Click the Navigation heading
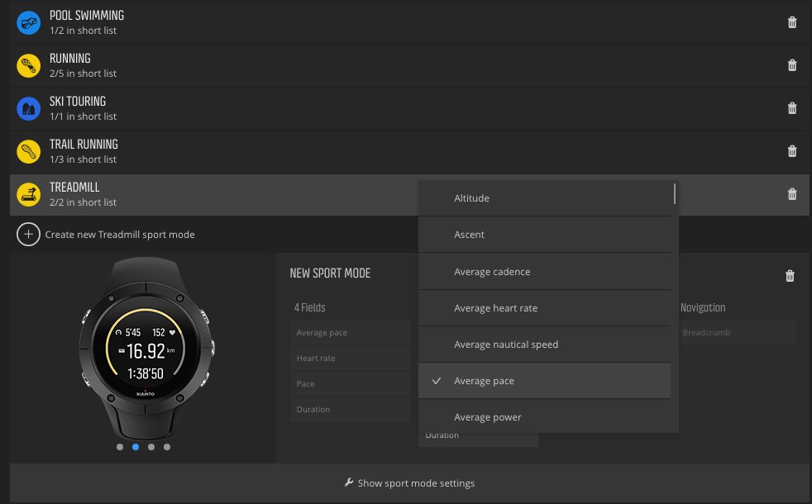Image resolution: width=812 pixels, height=504 pixels. click(703, 307)
